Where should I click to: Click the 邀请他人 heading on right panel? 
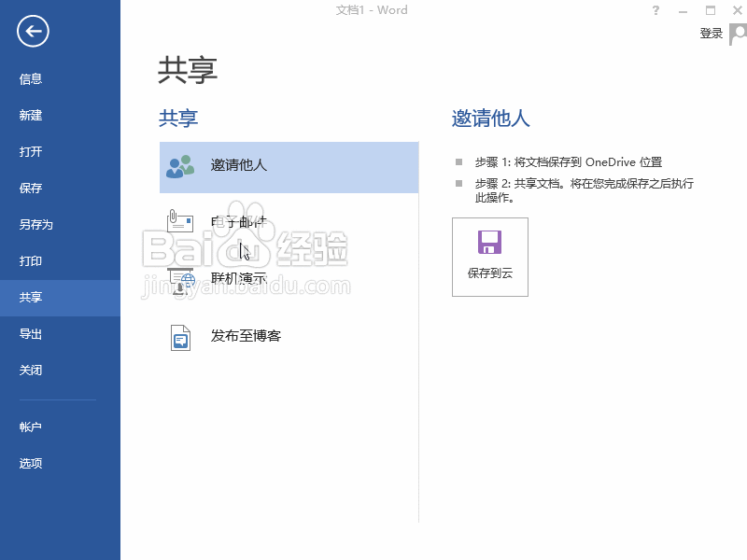pos(491,119)
